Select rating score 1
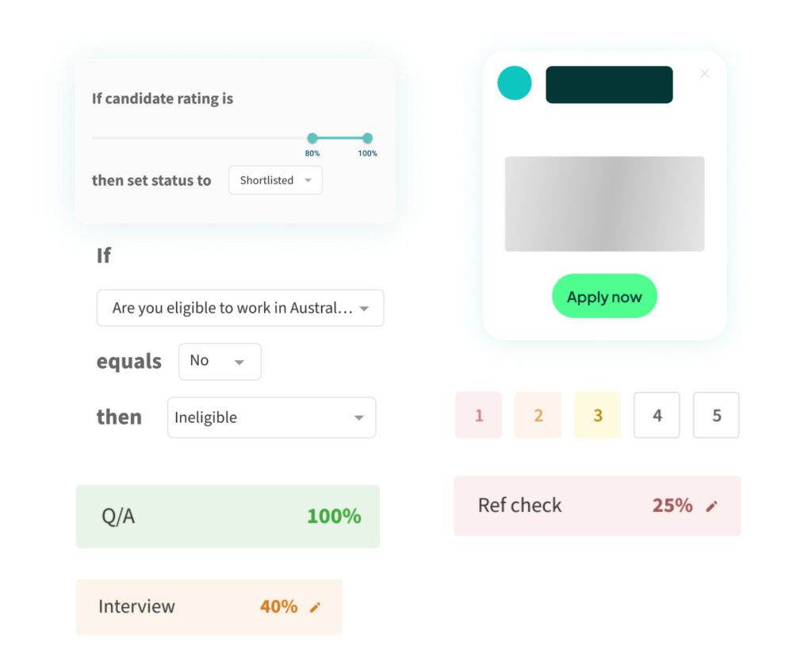Screen dimensions: 812x661 [478, 415]
